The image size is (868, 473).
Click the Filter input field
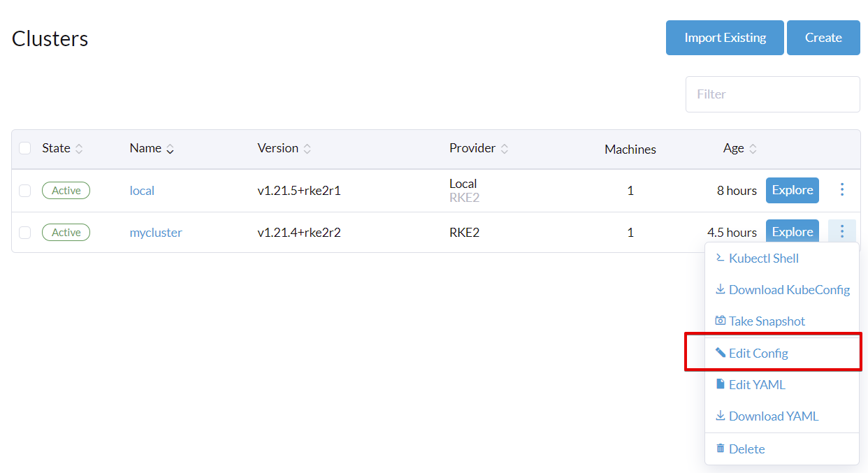(x=772, y=94)
